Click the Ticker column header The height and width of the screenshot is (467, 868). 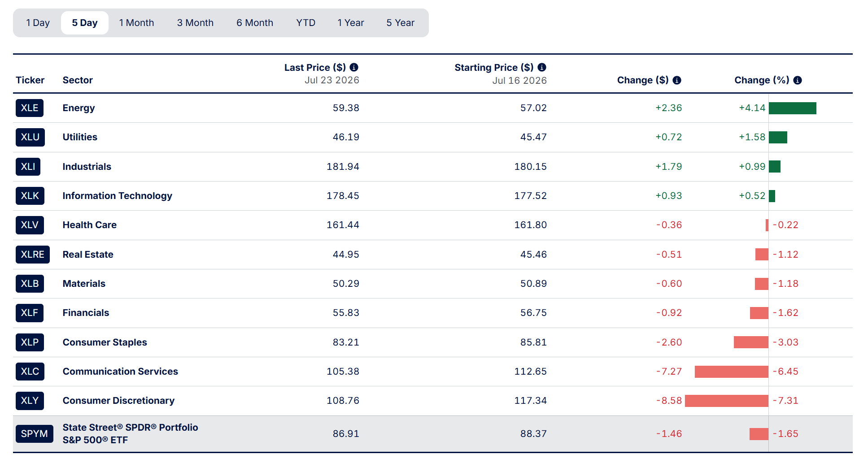[30, 80]
